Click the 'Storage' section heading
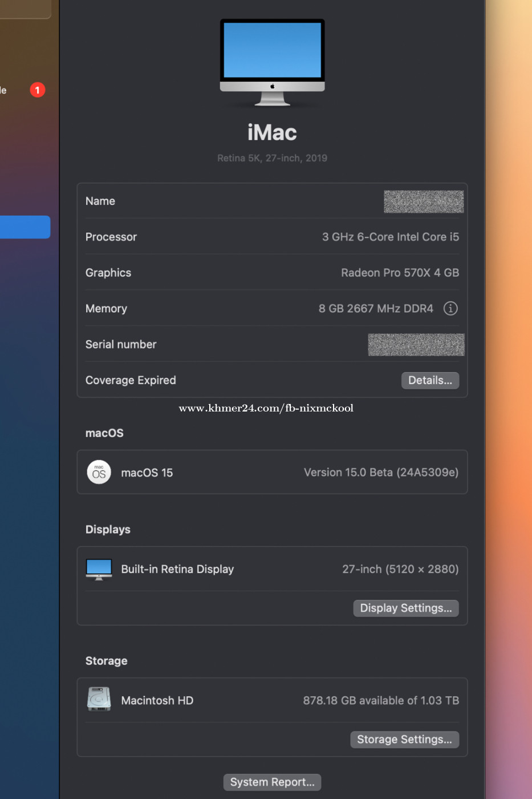This screenshot has width=532, height=799. tap(107, 661)
